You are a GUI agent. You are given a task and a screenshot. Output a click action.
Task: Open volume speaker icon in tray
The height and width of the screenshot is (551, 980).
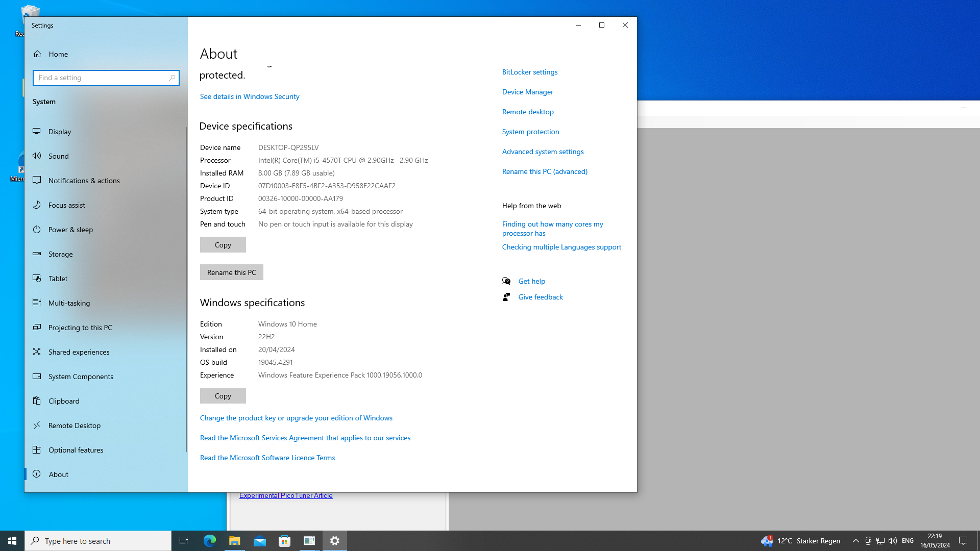coord(892,541)
